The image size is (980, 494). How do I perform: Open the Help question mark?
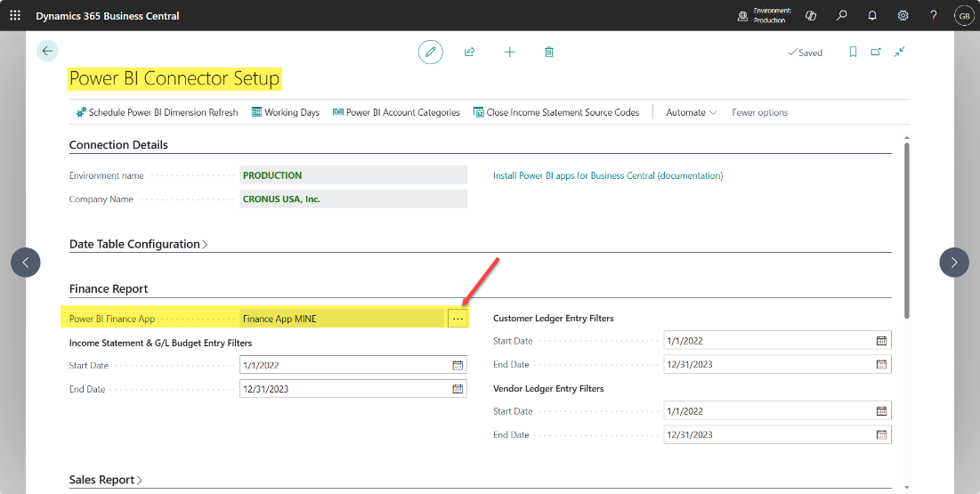click(x=933, y=16)
